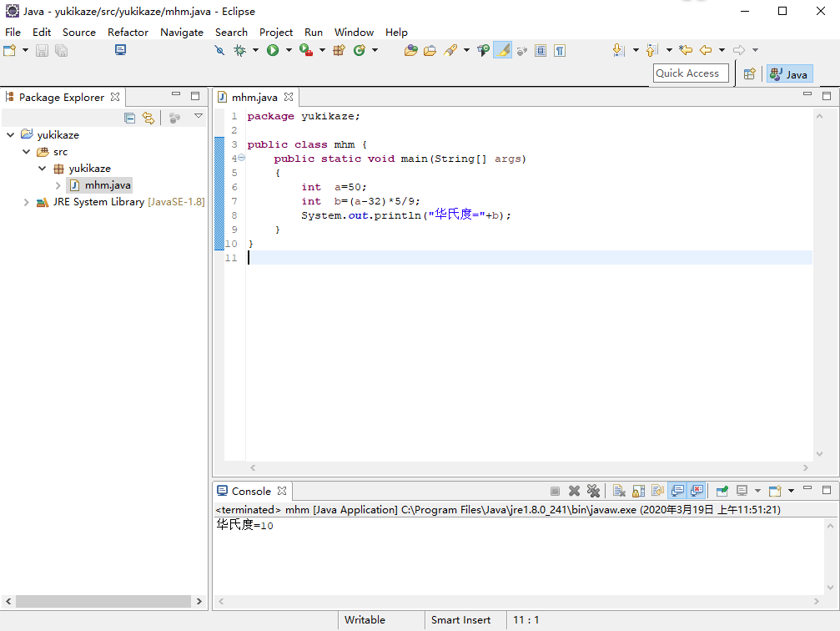Toggle Show Console on Standard Error

click(x=697, y=491)
